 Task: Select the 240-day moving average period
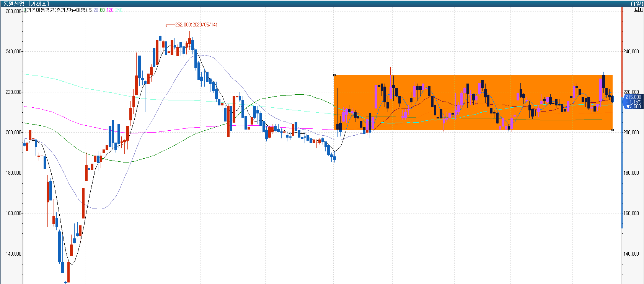tap(119, 10)
